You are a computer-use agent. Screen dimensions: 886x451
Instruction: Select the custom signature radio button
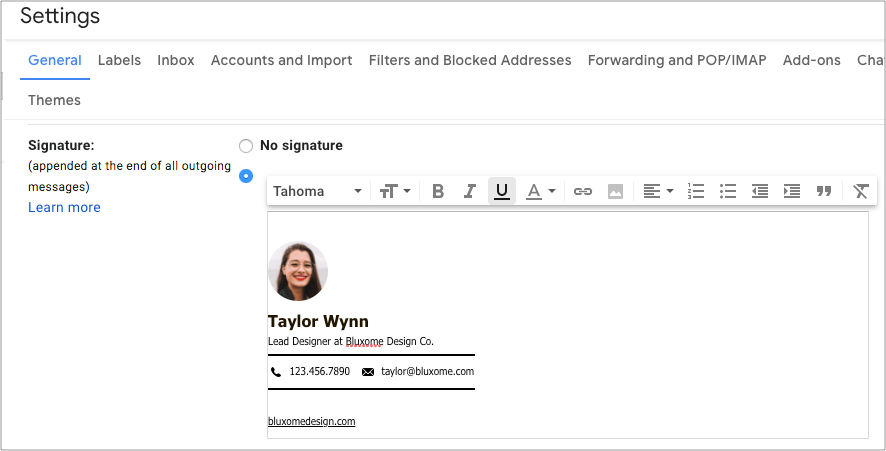(x=246, y=176)
